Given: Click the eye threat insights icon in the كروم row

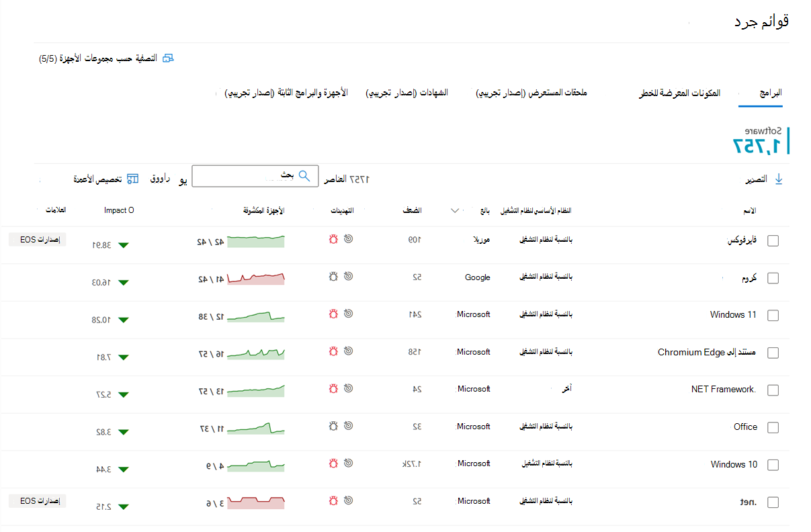Looking at the screenshot, I should click(347, 276).
